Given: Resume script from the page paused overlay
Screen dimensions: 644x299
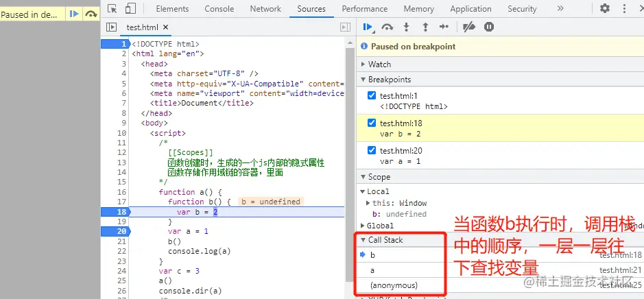Looking at the screenshot, I should point(74,14).
